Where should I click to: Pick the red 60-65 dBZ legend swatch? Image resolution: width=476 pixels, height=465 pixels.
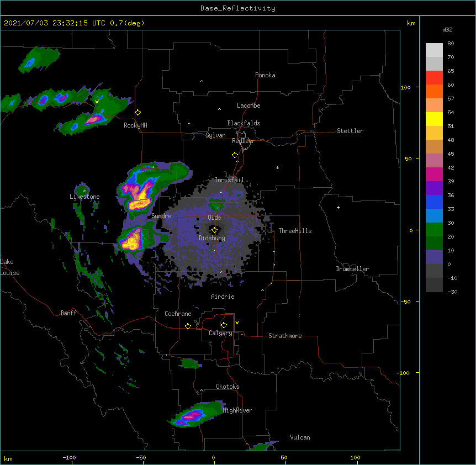tap(434, 78)
